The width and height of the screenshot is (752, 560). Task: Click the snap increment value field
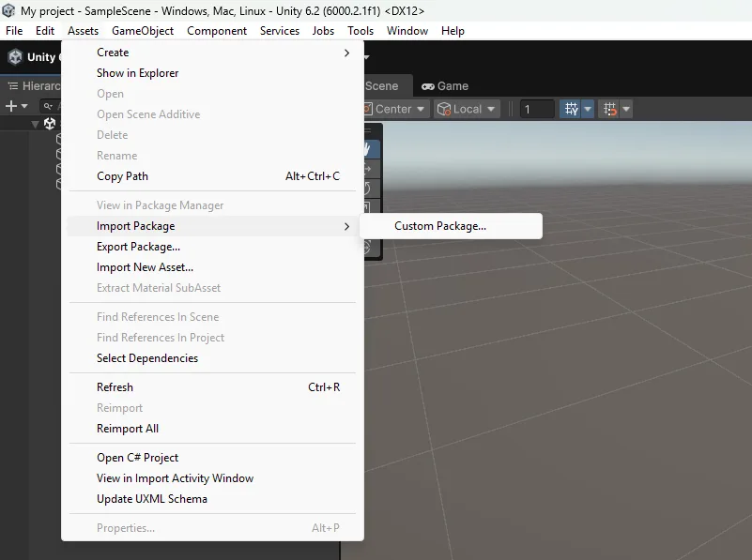537,109
